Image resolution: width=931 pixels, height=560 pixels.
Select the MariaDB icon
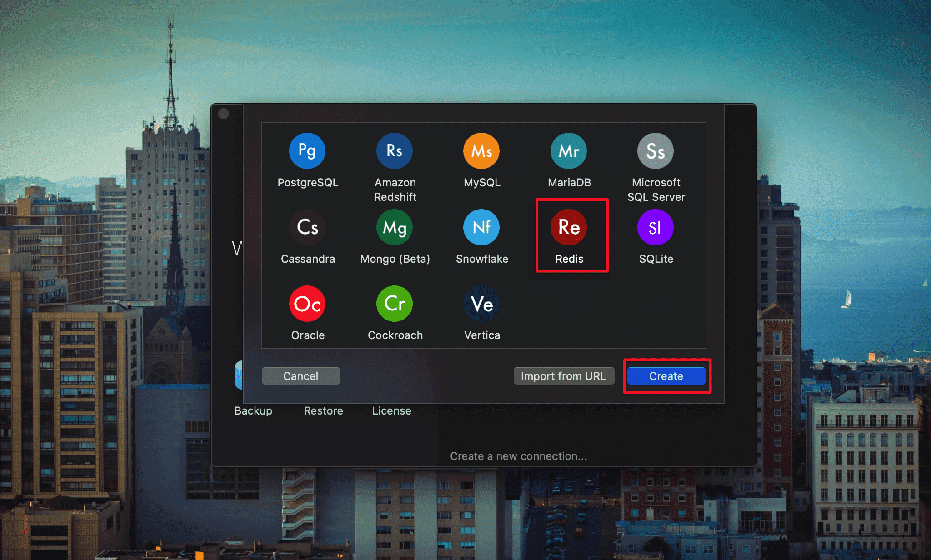point(569,151)
